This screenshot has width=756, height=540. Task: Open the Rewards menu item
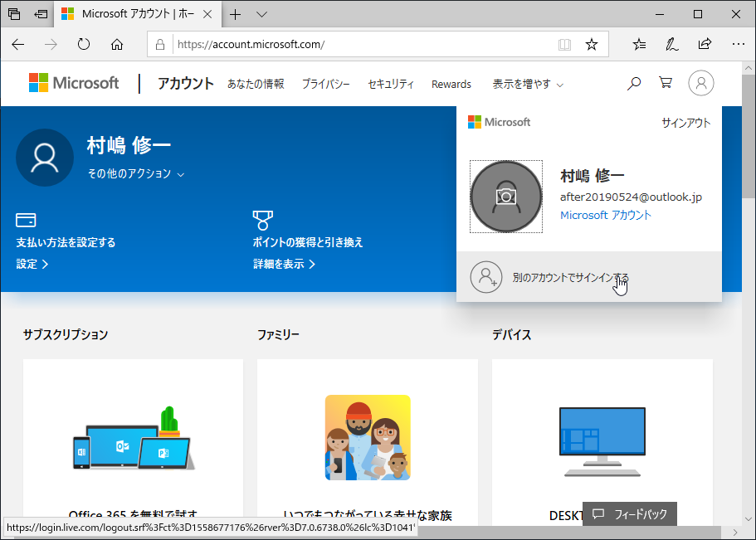(x=451, y=84)
